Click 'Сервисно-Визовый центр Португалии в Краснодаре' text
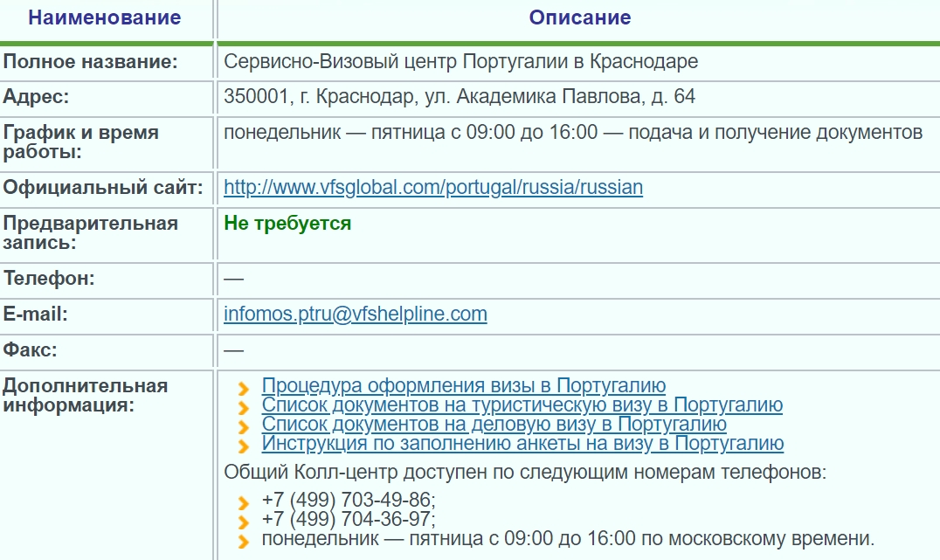 pyautogui.click(x=460, y=61)
